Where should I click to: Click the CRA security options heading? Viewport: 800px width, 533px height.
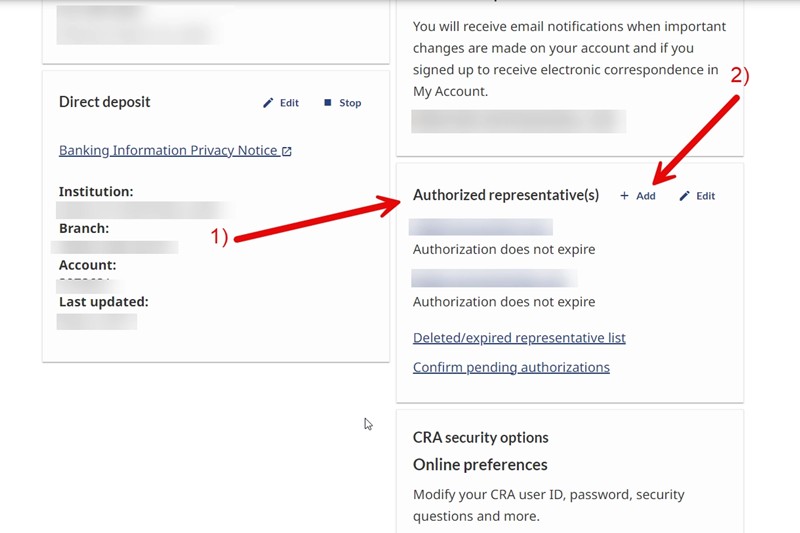coord(481,438)
